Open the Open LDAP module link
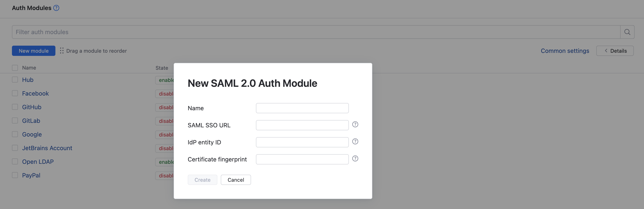Viewport: 644px width, 209px height. [x=38, y=162]
